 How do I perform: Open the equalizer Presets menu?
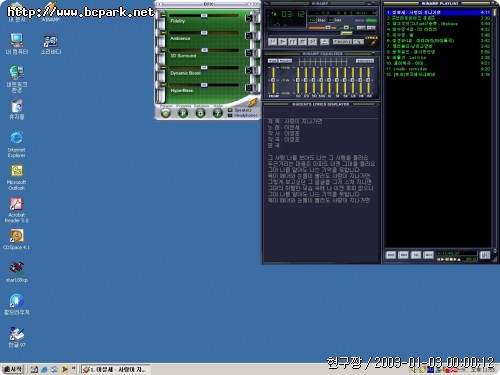pos(365,61)
